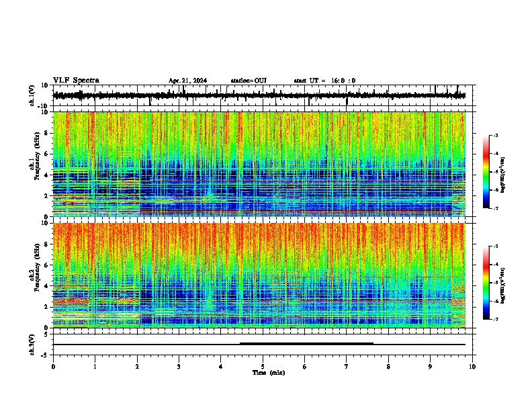Click the thick black segment in ch.3 panel
532x411 pixels.
pyautogui.click(x=307, y=344)
